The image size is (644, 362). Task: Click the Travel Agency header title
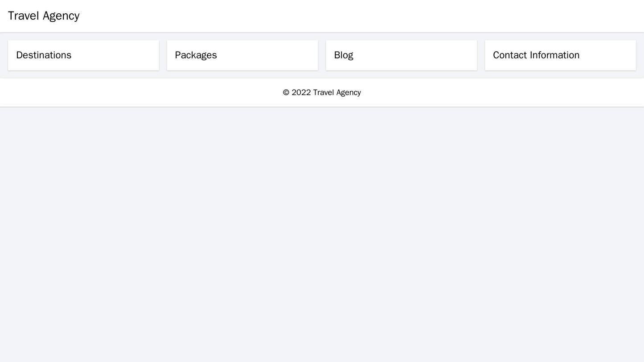[44, 16]
